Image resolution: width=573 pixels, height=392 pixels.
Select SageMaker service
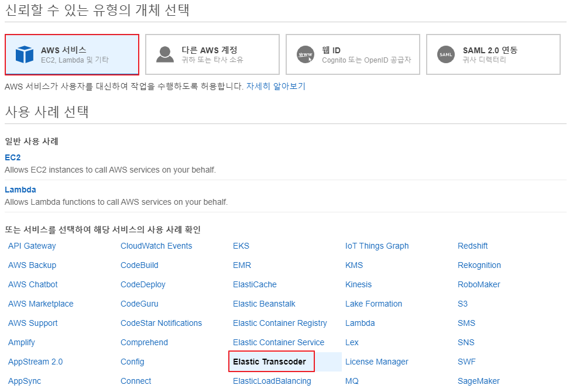[478, 381]
